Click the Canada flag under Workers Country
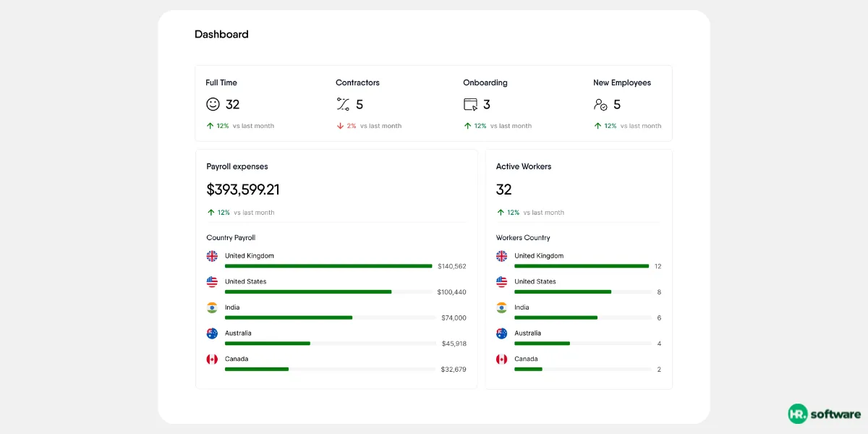This screenshot has height=434, width=868. pos(501,359)
